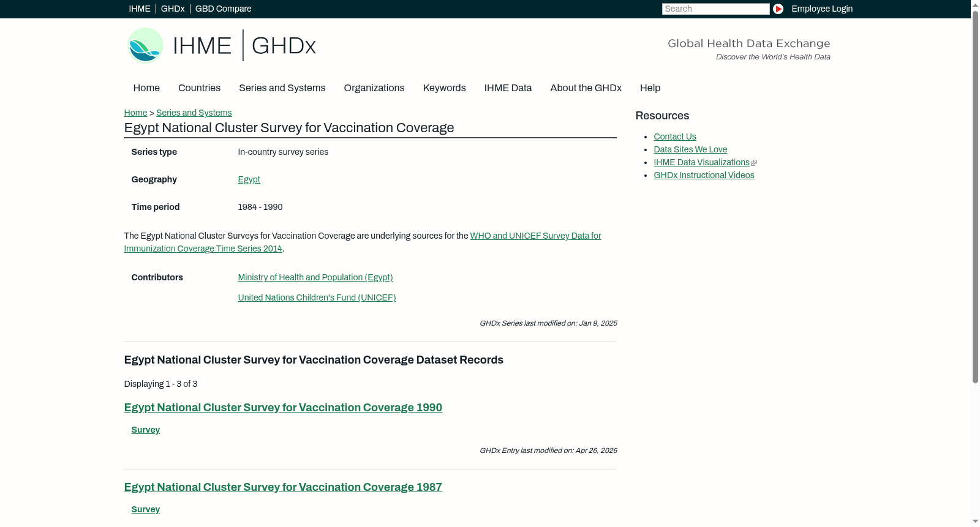Open the Vaccination Coverage 1987 dataset record
The width and height of the screenshot is (980, 527).
pos(283,487)
